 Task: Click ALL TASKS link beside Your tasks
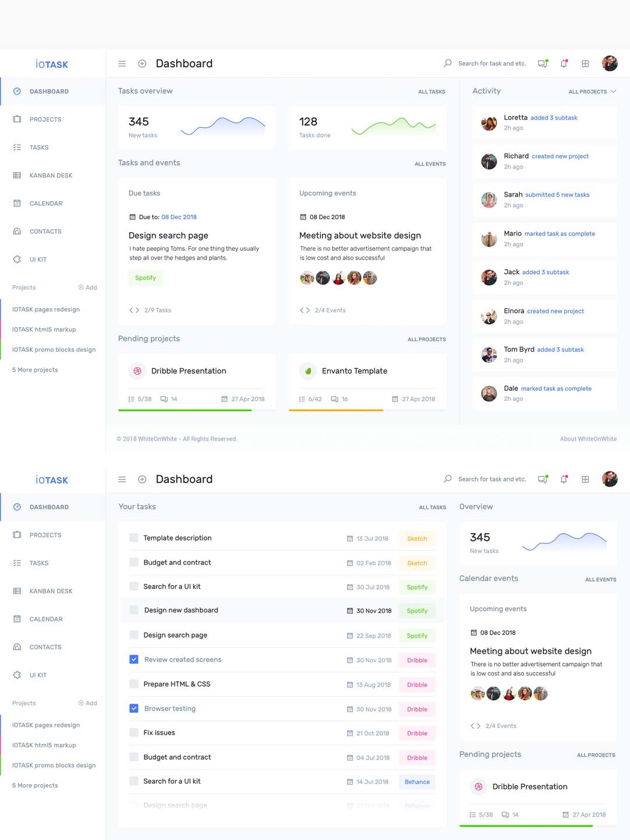coord(432,508)
